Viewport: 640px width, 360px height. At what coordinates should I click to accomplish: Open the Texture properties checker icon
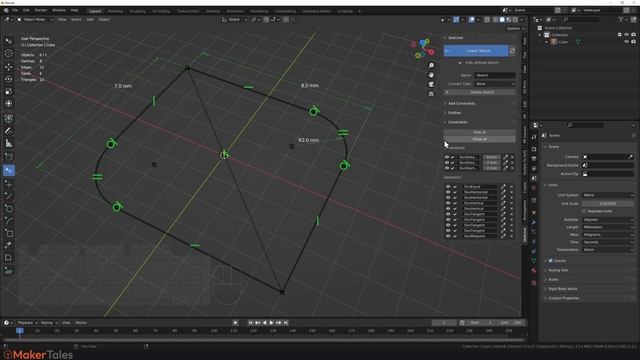click(x=534, y=282)
